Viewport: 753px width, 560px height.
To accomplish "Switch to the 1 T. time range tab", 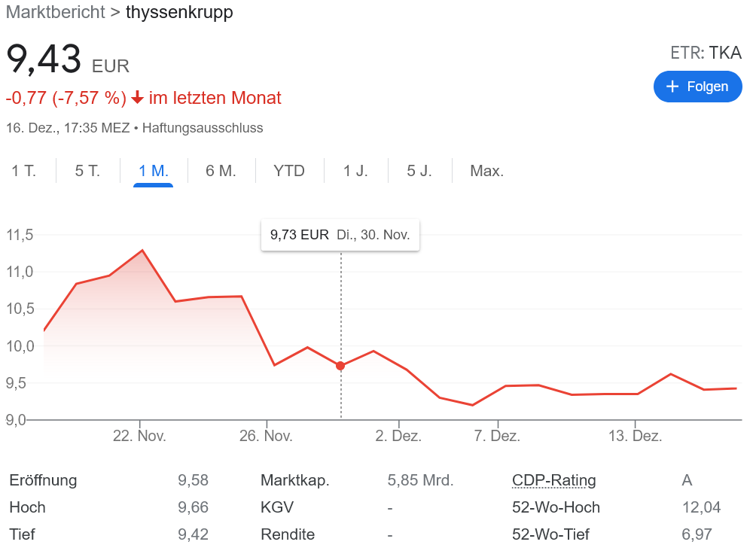I will (23, 171).
